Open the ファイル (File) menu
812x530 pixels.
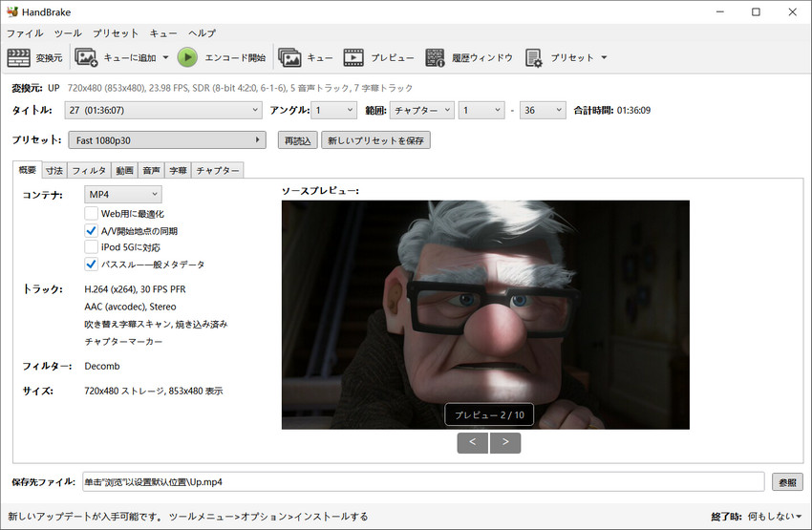click(x=25, y=33)
